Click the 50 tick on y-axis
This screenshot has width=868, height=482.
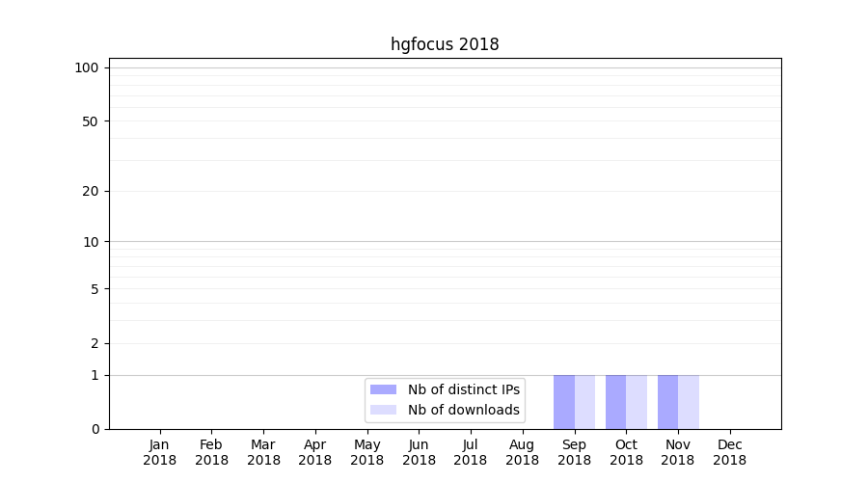(x=90, y=121)
